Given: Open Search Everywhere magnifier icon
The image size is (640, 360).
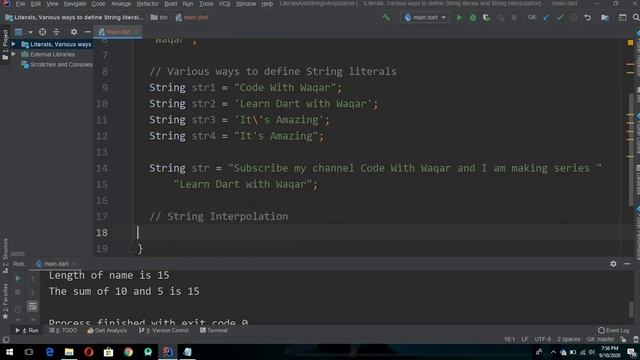Looking at the screenshot, I should (636, 18).
